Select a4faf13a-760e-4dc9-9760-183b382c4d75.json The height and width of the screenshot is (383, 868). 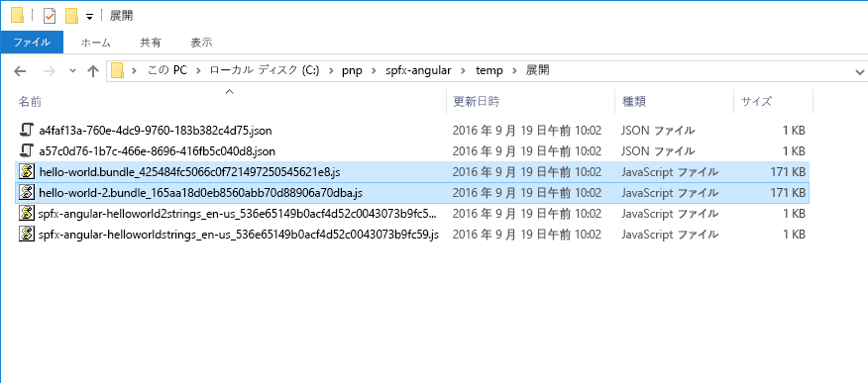point(156,131)
